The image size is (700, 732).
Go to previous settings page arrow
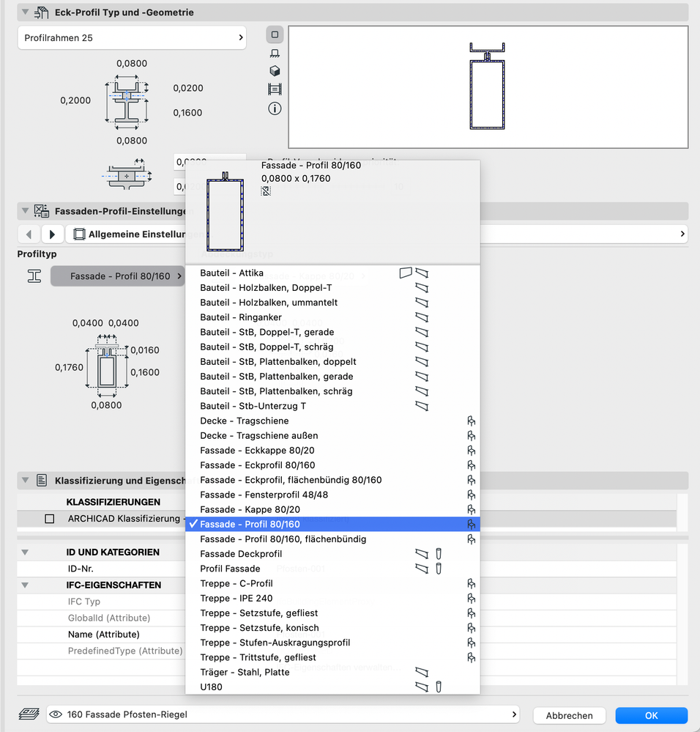[29, 234]
